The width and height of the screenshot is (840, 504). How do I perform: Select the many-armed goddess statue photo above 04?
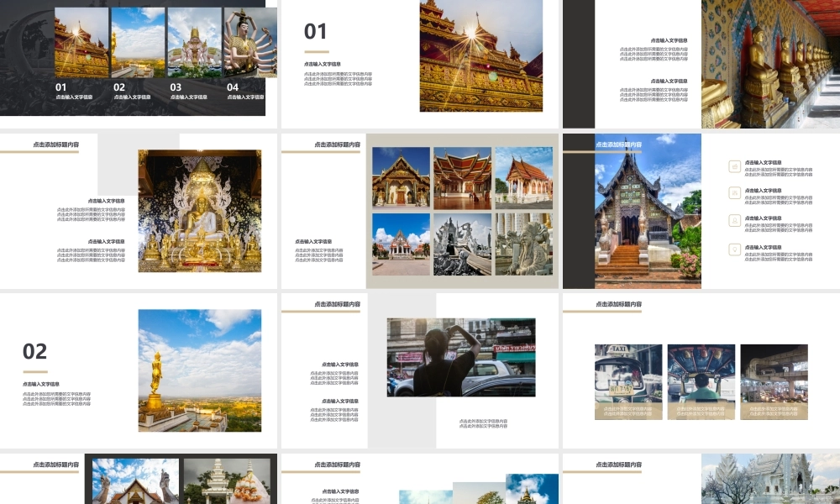tap(250, 42)
